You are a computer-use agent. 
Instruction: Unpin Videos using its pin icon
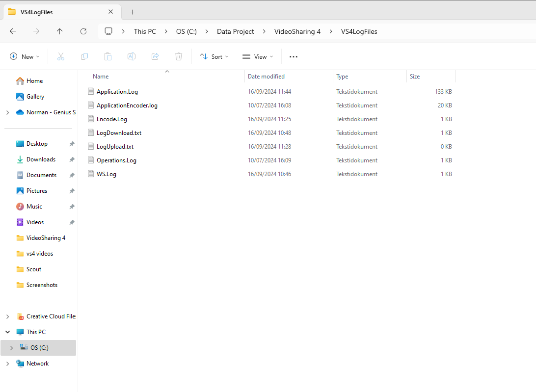point(72,222)
